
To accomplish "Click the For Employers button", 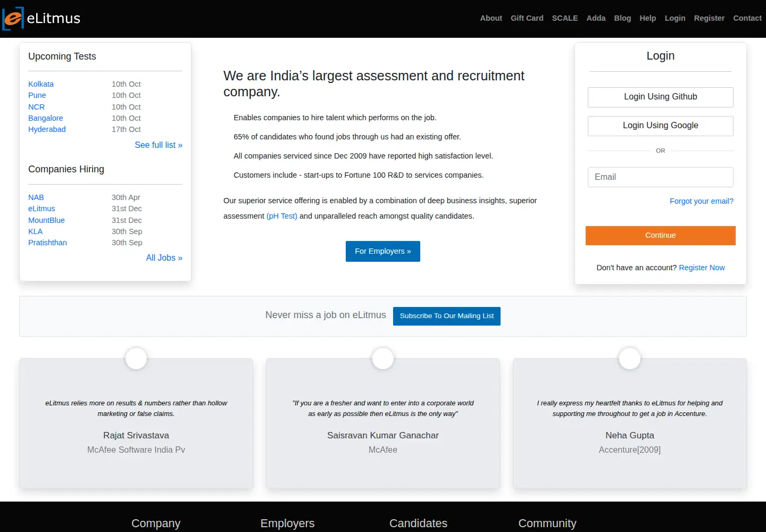I will point(383,251).
